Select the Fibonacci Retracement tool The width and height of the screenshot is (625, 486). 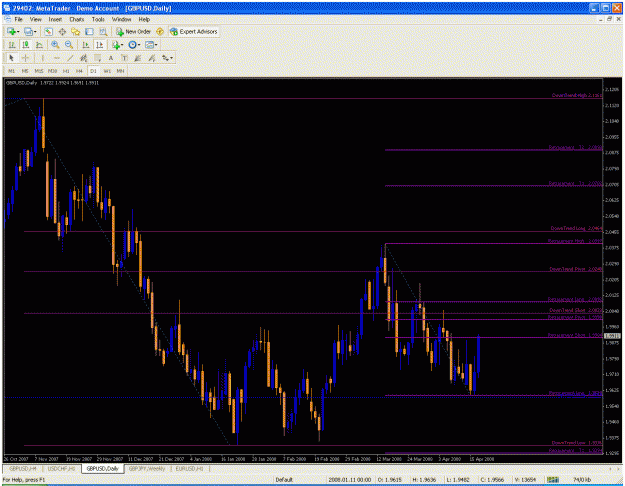[x=97, y=58]
